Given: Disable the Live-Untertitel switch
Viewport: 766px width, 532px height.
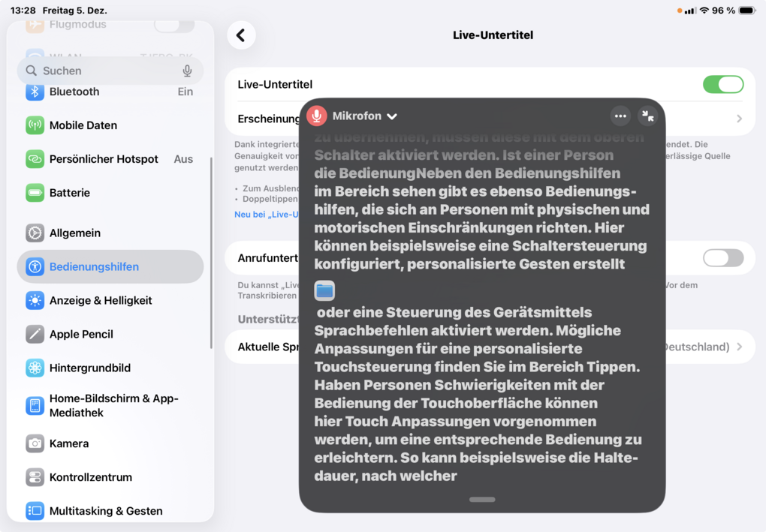Looking at the screenshot, I should tap(722, 85).
